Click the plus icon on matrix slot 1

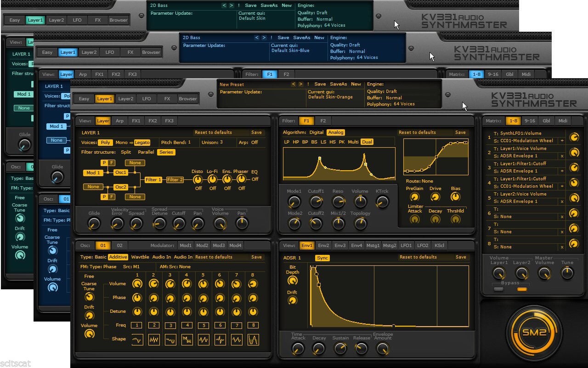562,141
